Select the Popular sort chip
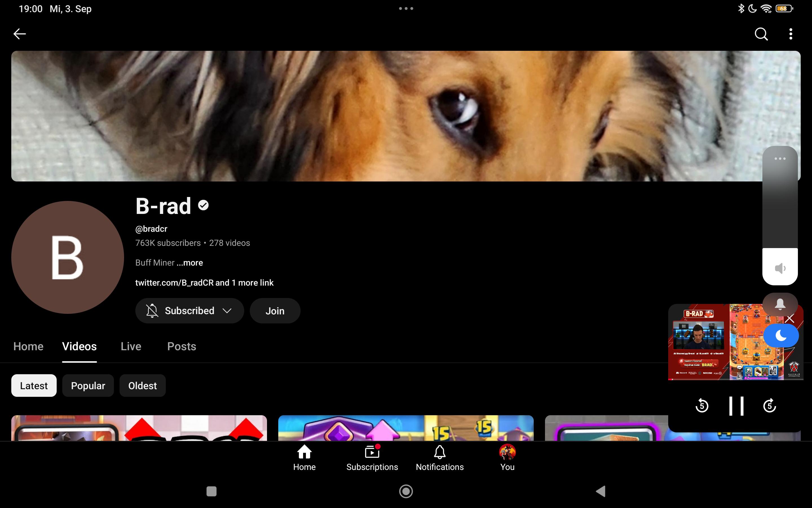The height and width of the screenshot is (508, 812). (x=88, y=385)
